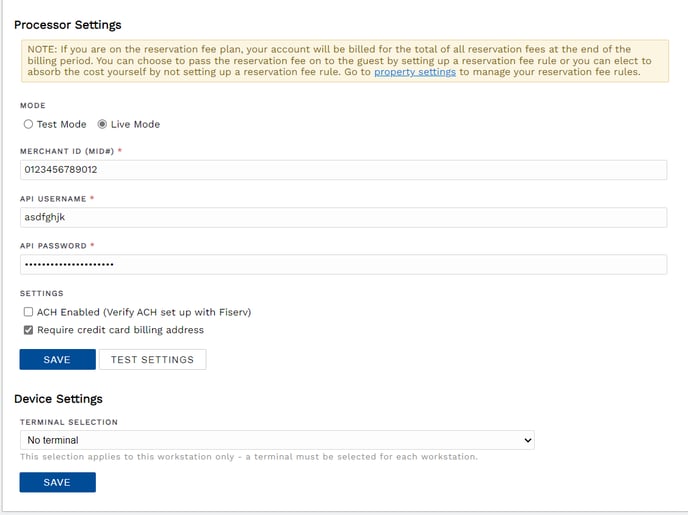Click the 'ACH Enabled (Verify ACH...)' label text
Screen dimensions: 688x515
tap(144, 312)
